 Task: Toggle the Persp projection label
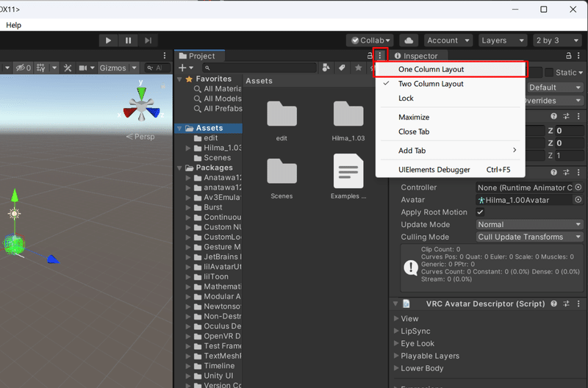point(140,137)
